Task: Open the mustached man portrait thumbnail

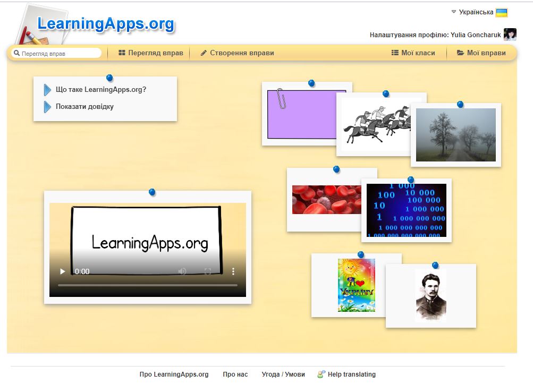Action: click(x=430, y=296)
